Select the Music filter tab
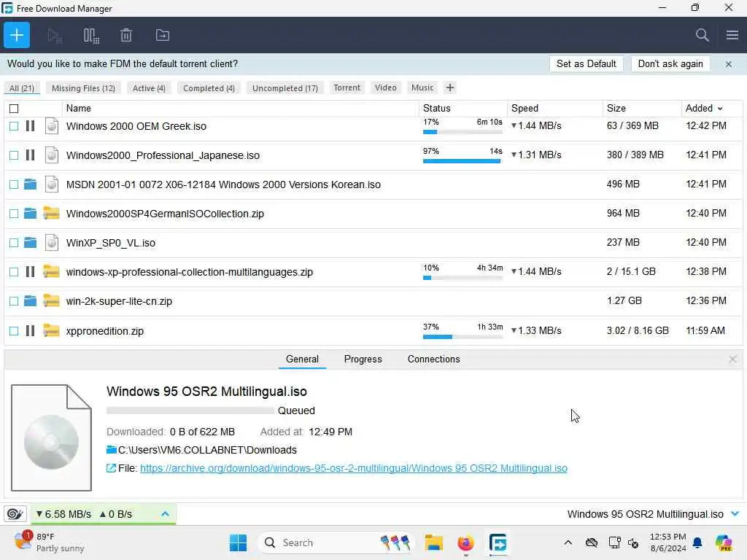The width and height of the screenshot is (747, 560). (x=422, y=87)
